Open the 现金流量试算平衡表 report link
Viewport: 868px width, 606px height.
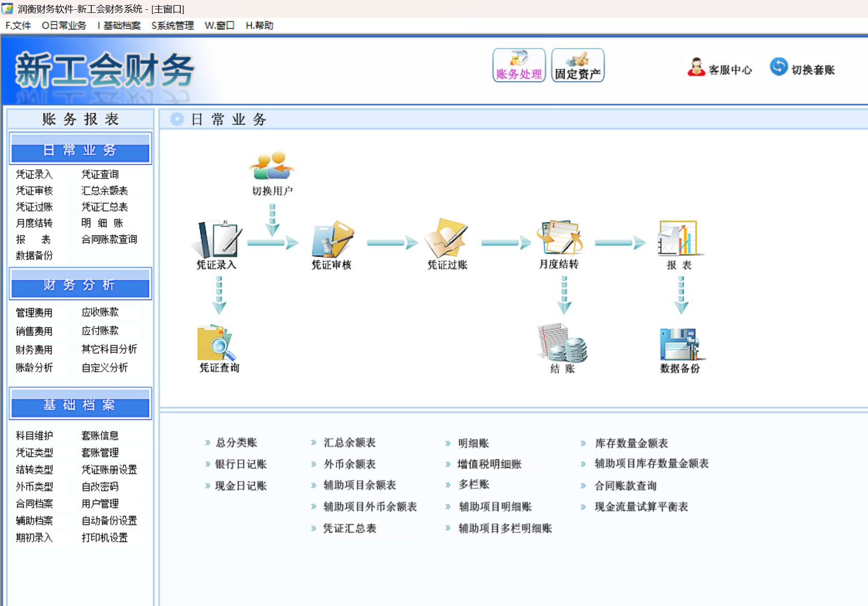click(641, 507)
